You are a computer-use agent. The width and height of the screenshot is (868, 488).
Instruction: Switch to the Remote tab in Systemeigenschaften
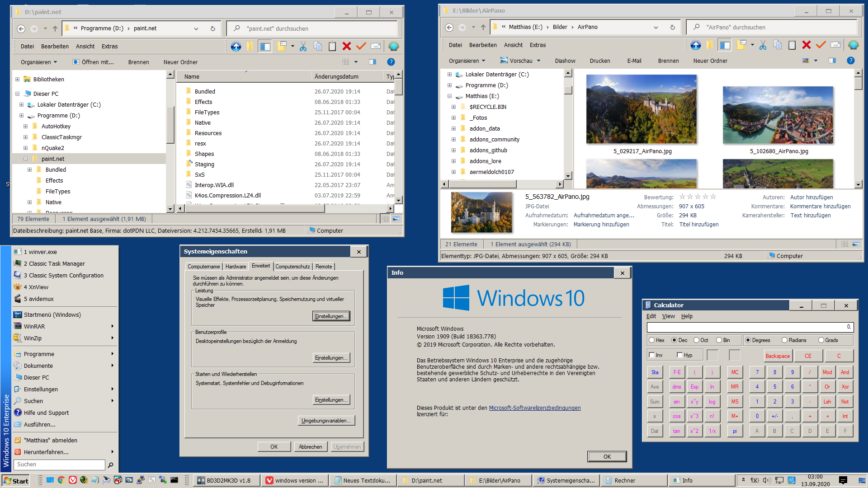(324, 267)
